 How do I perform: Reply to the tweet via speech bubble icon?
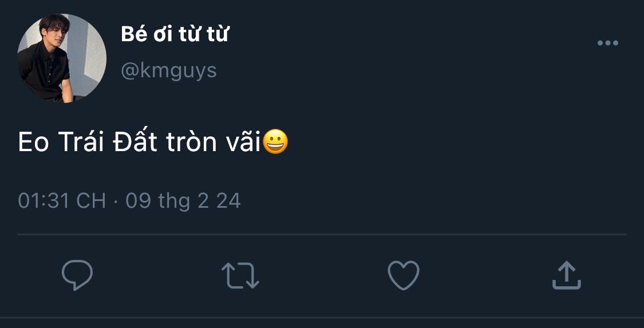tap(77, 275)
